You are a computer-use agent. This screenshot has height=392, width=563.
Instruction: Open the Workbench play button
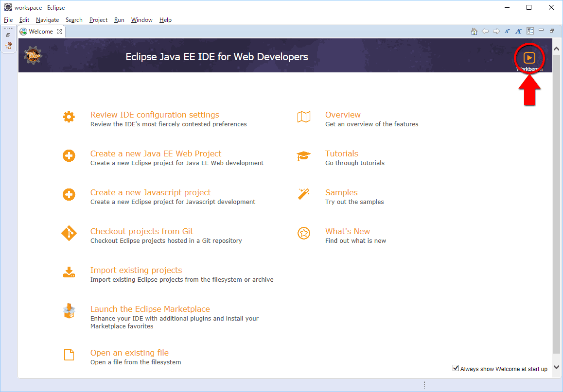529,58
